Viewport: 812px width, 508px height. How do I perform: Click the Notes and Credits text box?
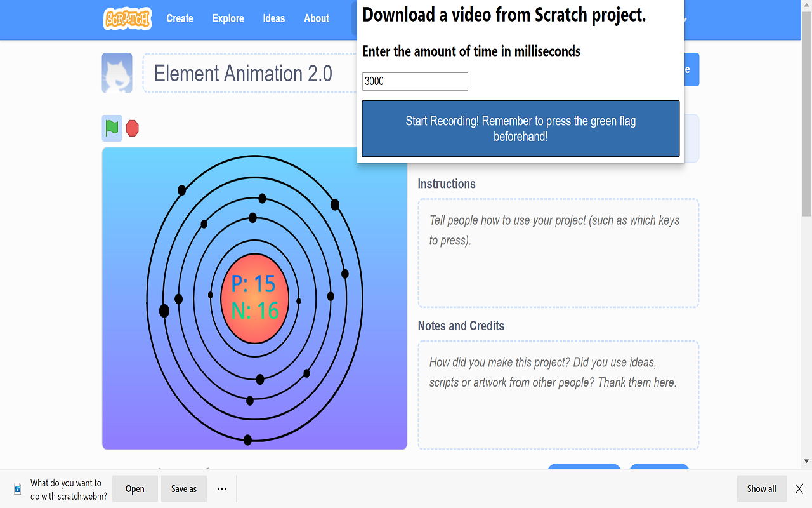coord(558,395)
